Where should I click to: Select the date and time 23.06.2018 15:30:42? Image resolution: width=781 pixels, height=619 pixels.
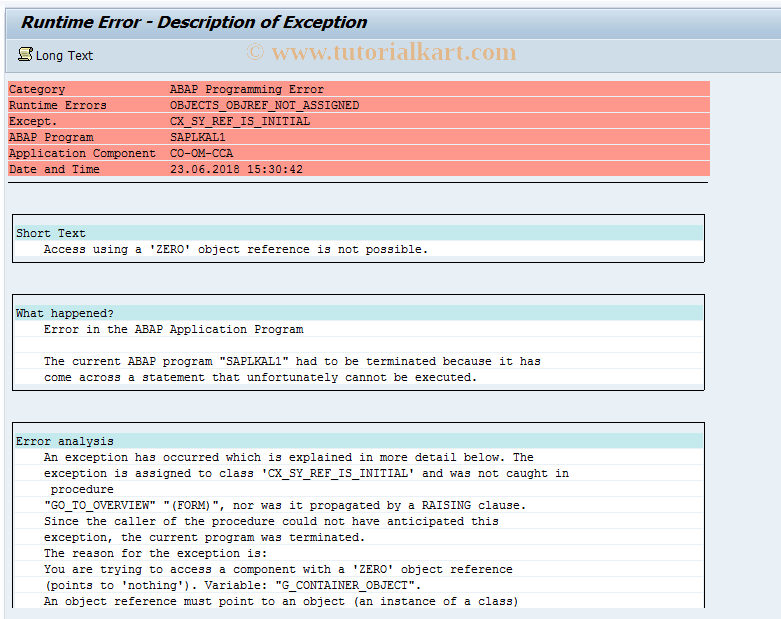(x=237, y=169)
